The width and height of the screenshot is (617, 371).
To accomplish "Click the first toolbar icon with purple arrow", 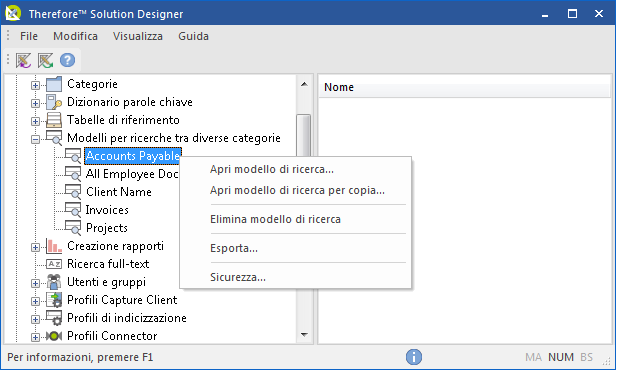I will (x=24, y=60).
